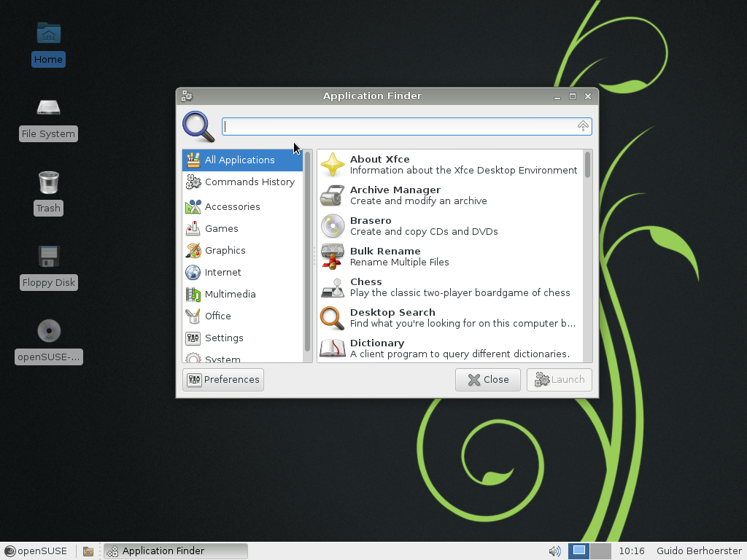
Task: Click the Close button in dialog
Action: [487, 380]
